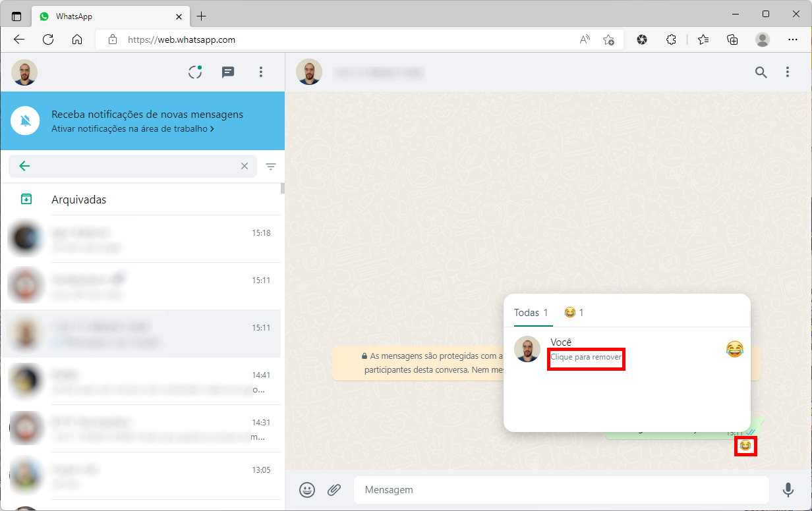Search within the open conversation
The image size is (812, 511).
point(761,72)
